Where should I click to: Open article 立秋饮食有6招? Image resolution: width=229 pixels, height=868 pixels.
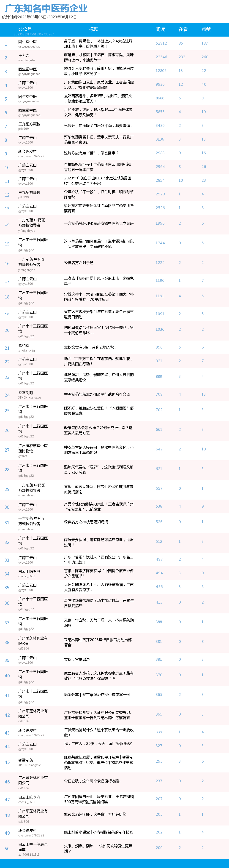pos(90,347)
